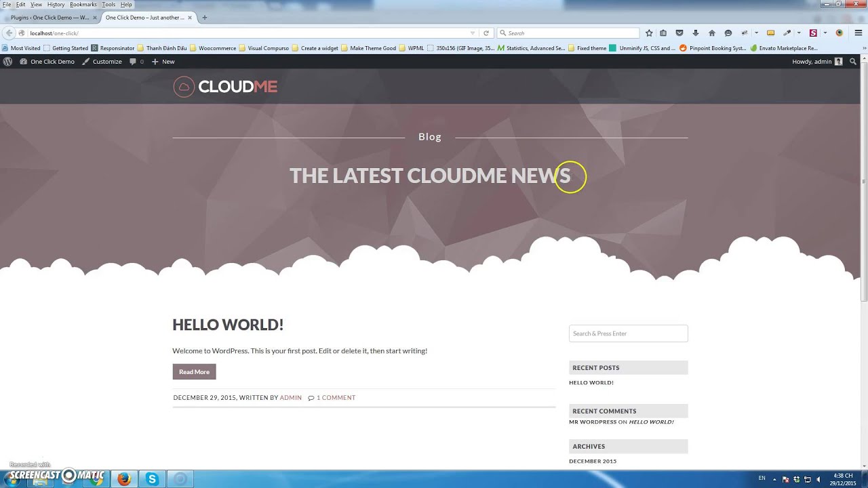
Task: Click the Firefox search box
Action: pos(568,33)
